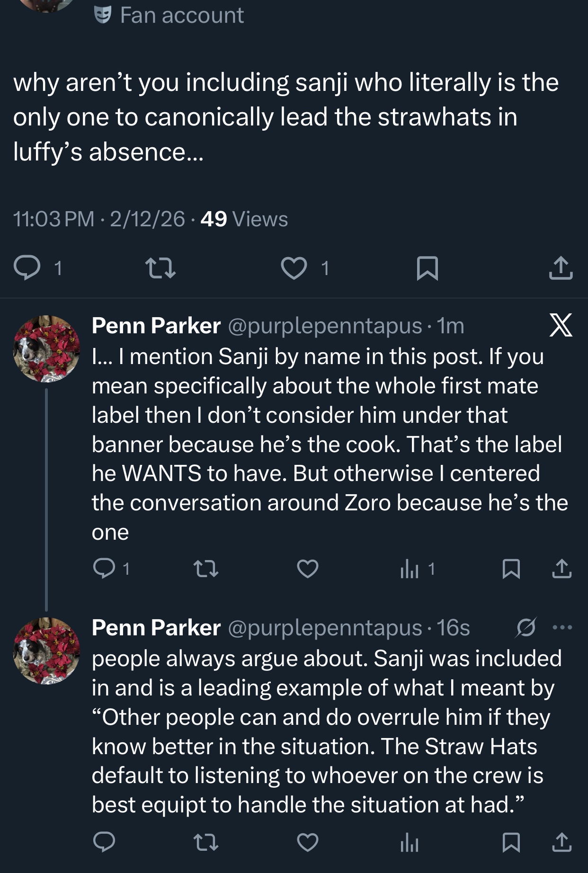Like Penn Parker's first reply
This screenshot has height=873, width=588.
[x=308, y=569]
